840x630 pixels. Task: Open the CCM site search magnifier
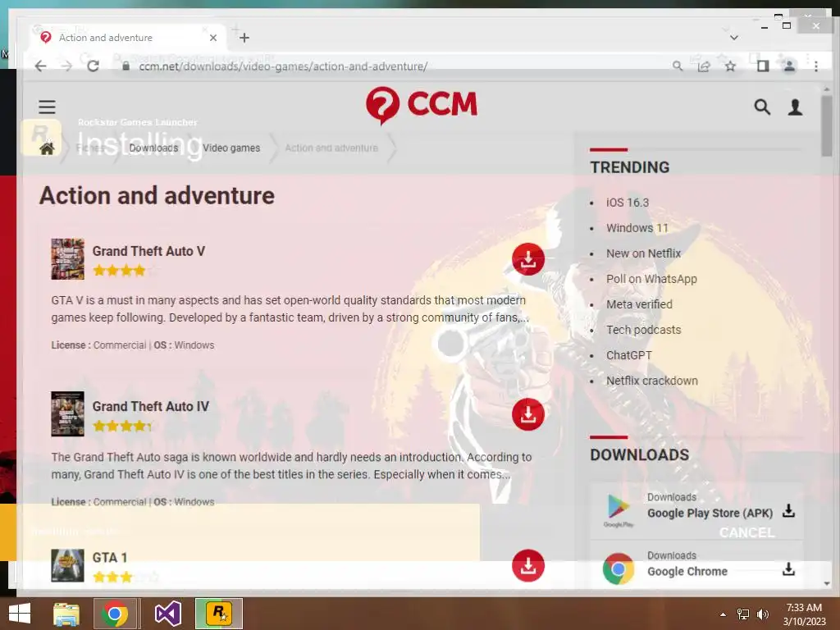tap(762, 107)
